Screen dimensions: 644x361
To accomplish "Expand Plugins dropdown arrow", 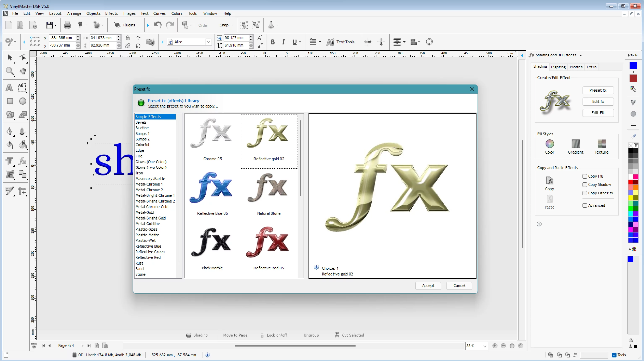I will click(x=139, y=25).
